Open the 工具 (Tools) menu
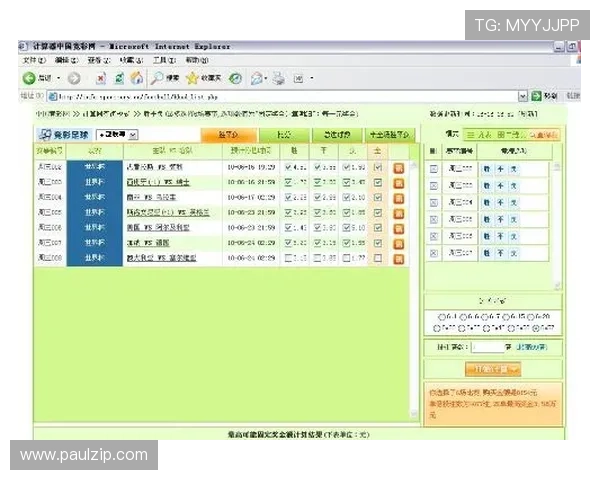600x480 pixels. [x=165, y=60]
